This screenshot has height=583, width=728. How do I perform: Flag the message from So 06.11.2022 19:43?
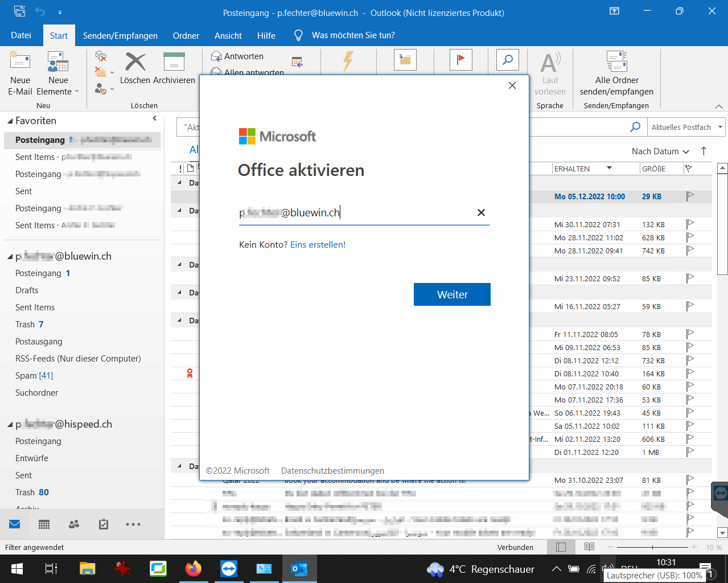point(690,413)
